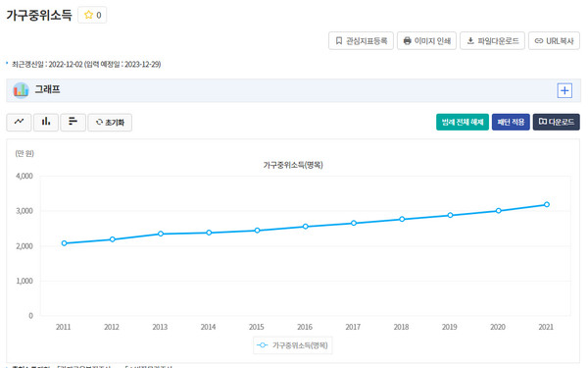The image size is (588, 368).
Task: Expand the 그래프 section with the plus icon
Action: coord(564,90)
